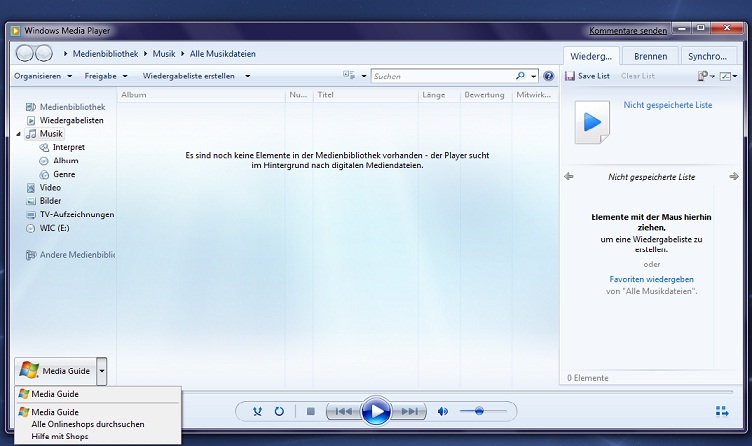Switch to the Wiedergabe tab
The image size is (752, 446).
[591, 56]
